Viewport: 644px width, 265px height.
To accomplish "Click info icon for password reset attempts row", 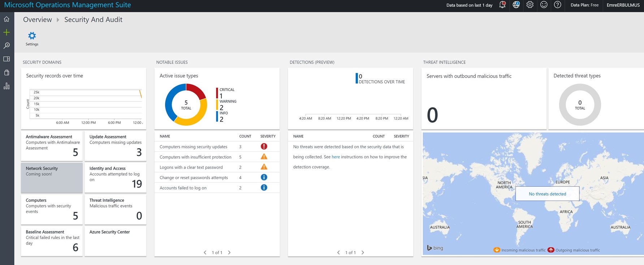I will click(x=264, y=177).
